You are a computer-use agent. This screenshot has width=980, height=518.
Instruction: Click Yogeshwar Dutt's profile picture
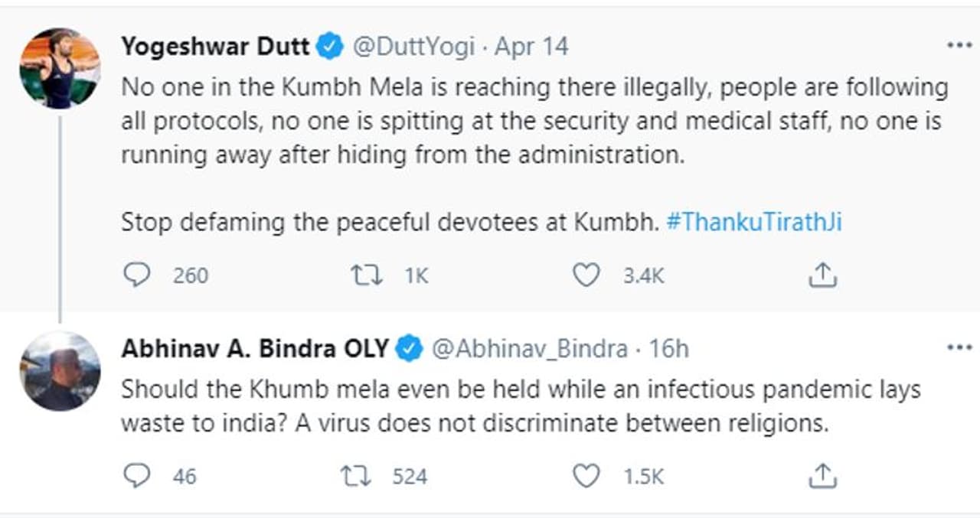pos(60,68)
